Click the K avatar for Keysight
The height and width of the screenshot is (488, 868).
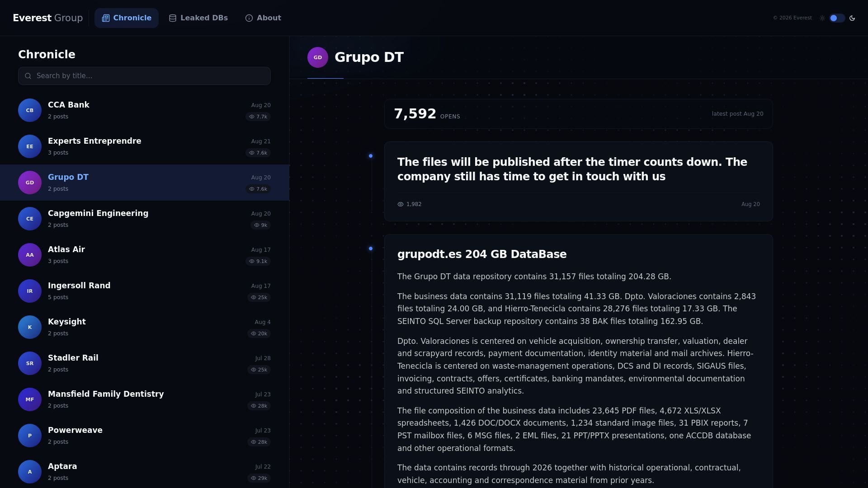[x=30, y=327]
